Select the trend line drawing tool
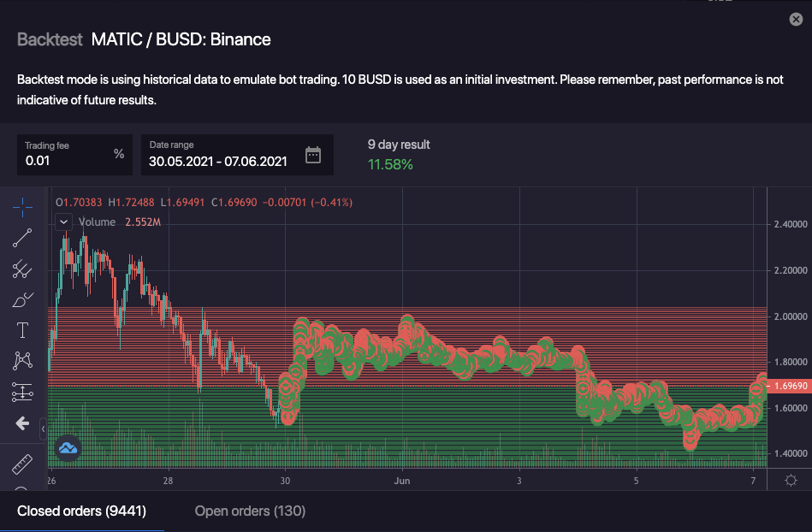Image resolution: width=812 pixels, height=532 pixels. (22, 238)
